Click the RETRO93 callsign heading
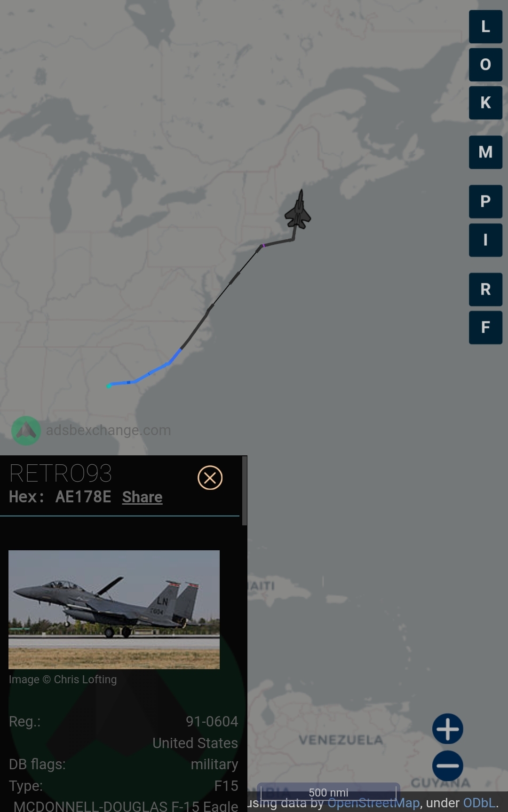Viewport: 508px width, 812px height. 61,473
